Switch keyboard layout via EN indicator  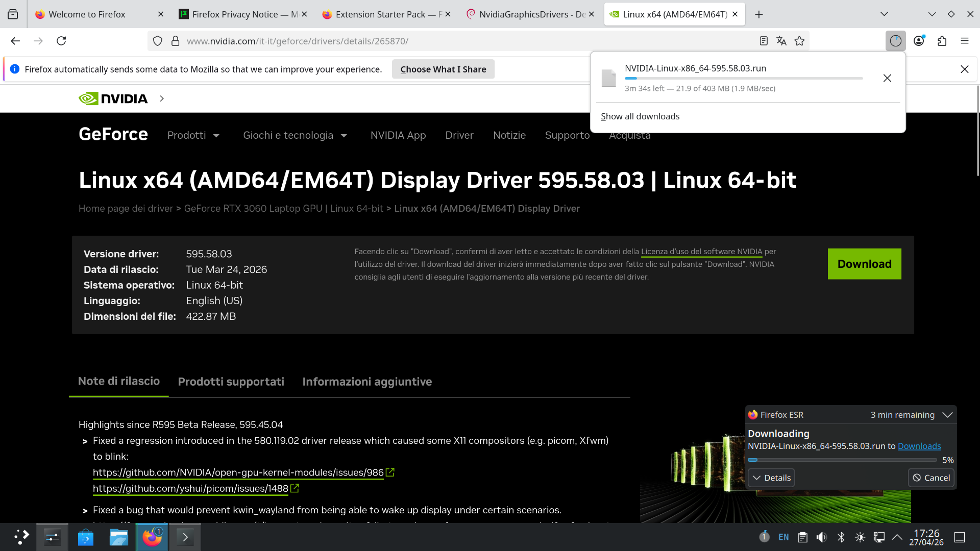pyautogui.click(x=783, y=537)
